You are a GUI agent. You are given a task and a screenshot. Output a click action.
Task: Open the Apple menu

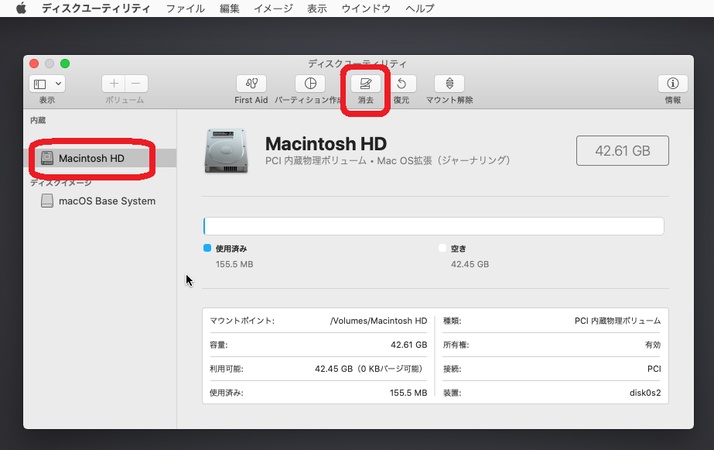(21, 8)
